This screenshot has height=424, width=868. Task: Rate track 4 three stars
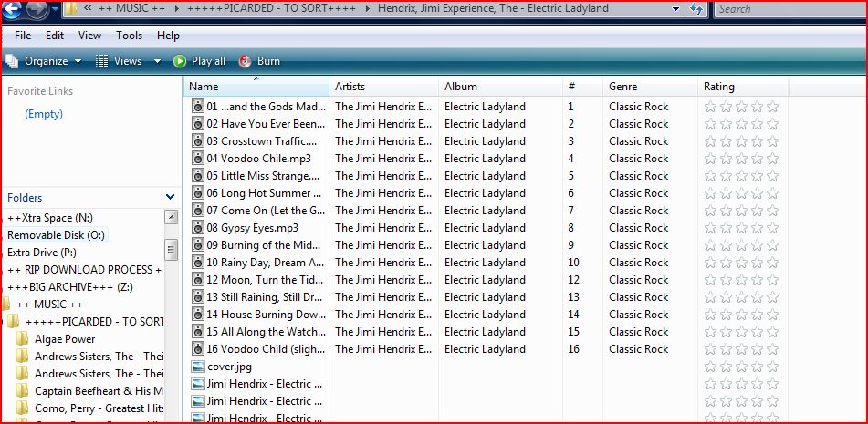[x=742, y=159]
